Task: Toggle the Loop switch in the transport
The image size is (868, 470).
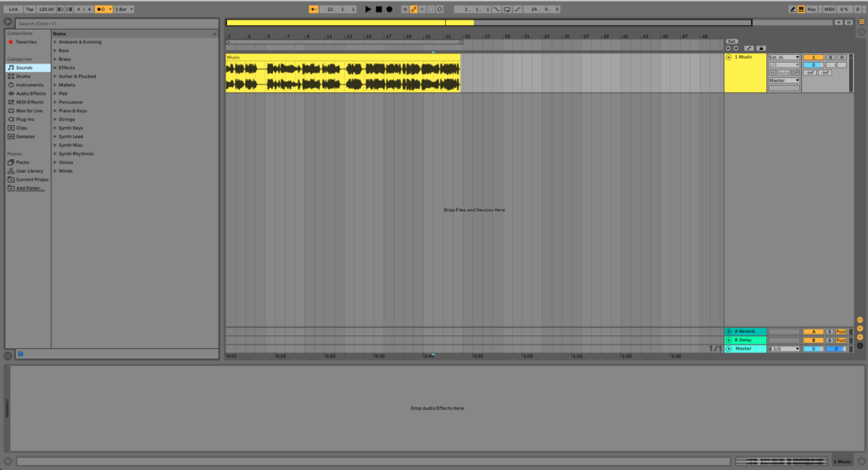Action: pos(507,9)
